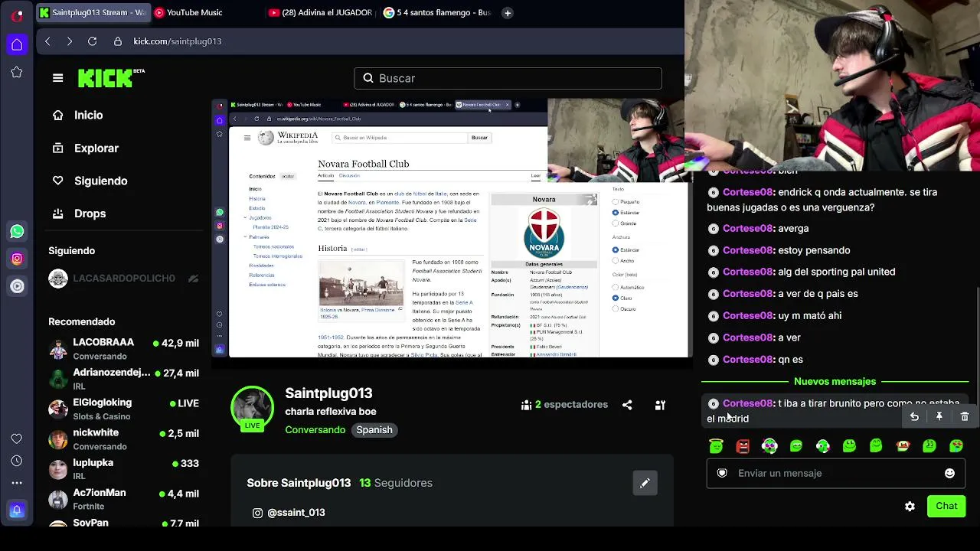Open recommended channel luplupka
The height and width of the screenshot is (551, 980).
coord(123,468)
